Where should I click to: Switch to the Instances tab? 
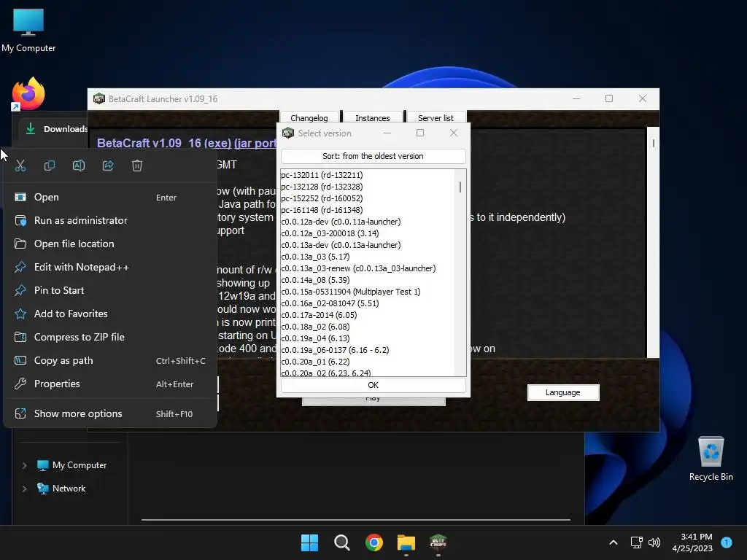pyautogui.click(x=373, y=117)
